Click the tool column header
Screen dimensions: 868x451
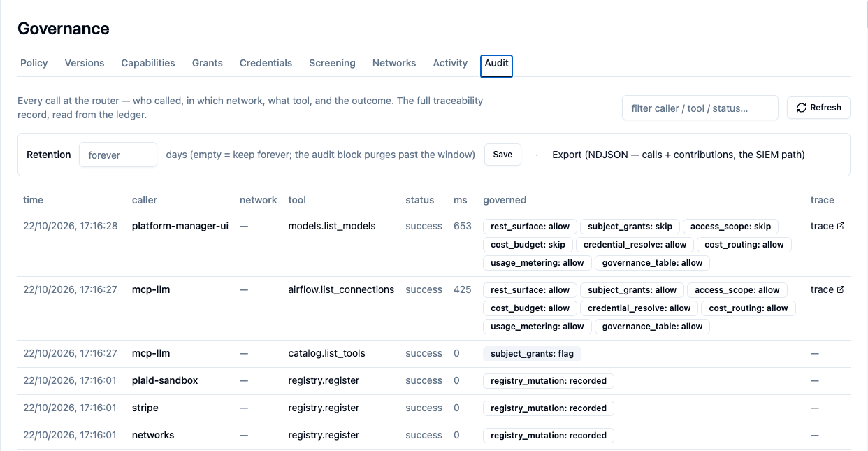tap(297, 200)
